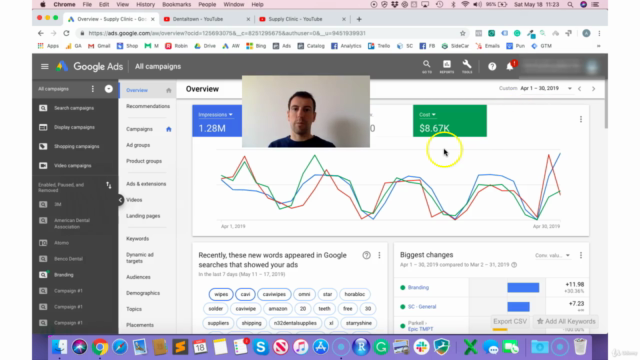
Task: Select the 'amazon' keyword chip
Action: click(x=278, y=309)
